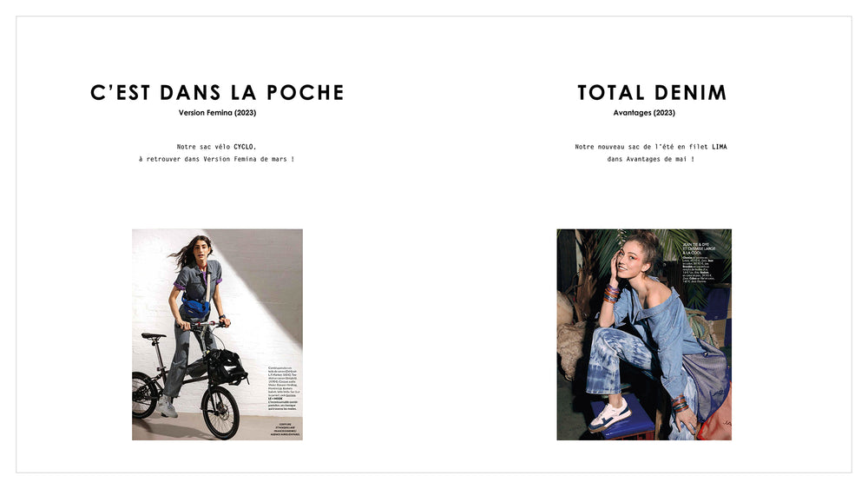Click the bold LIMA product name
This screenshot has width=868, height=489.
[x=719, y=147]
